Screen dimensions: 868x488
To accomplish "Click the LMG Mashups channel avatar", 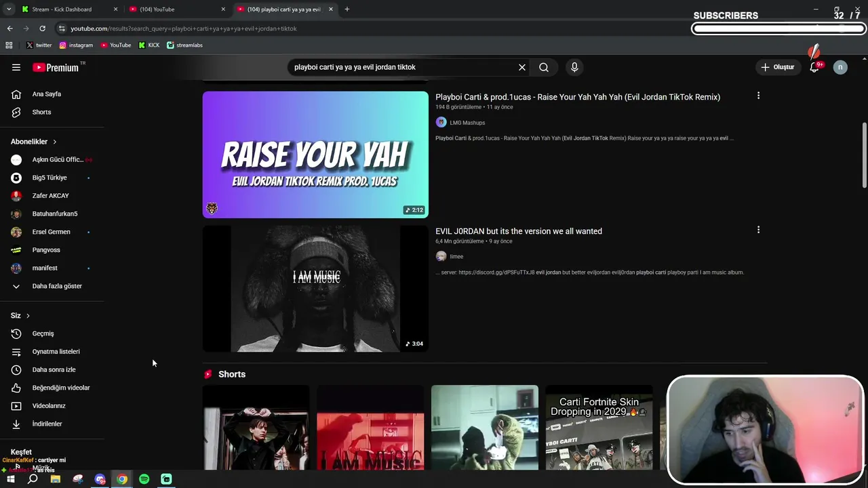I will (x=441, y=123).
